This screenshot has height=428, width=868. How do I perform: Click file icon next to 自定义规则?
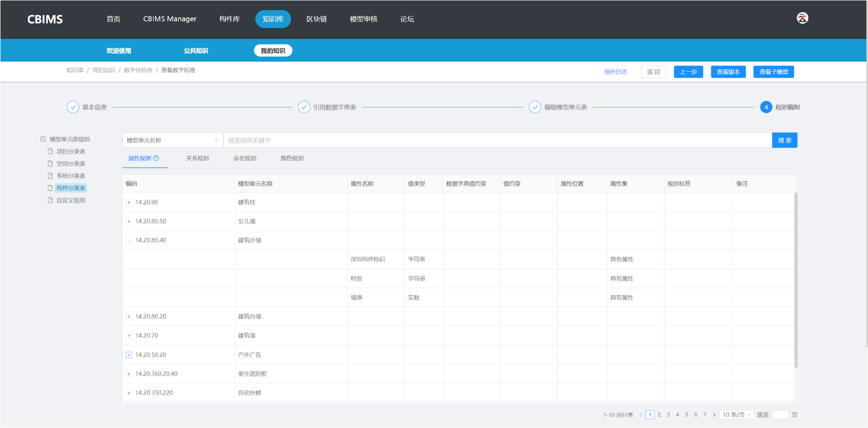coord(50,200)
